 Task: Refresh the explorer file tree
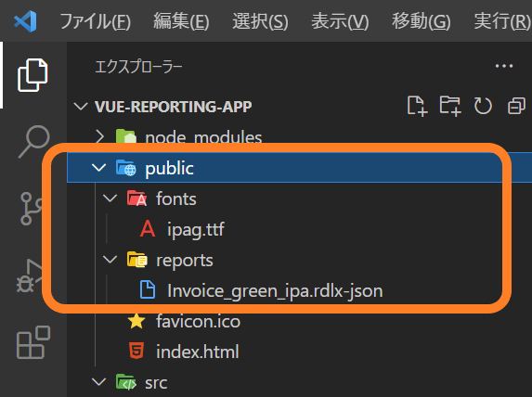click(x=483, y=107)
